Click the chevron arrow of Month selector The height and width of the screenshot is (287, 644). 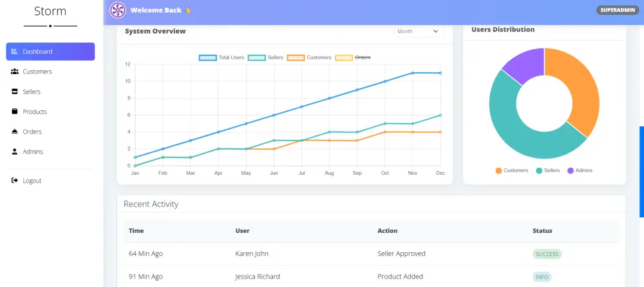[x=436, y=31]
